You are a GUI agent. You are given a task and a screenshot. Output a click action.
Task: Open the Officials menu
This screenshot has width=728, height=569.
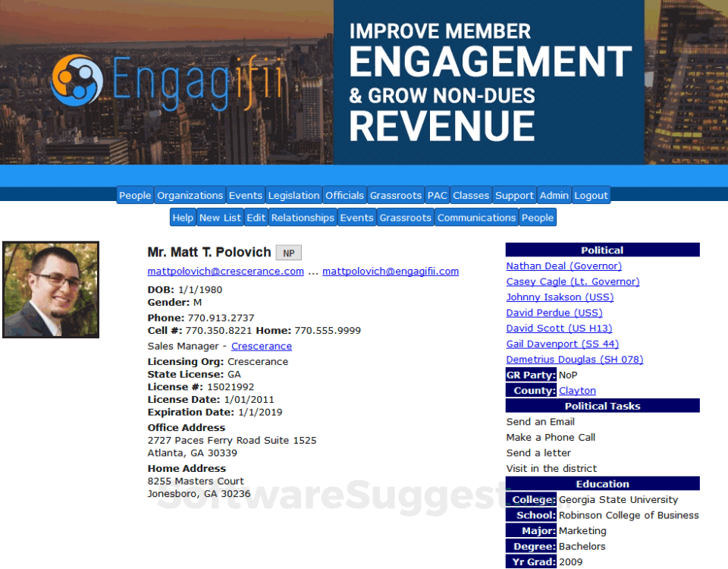click(x=344, y=195)
